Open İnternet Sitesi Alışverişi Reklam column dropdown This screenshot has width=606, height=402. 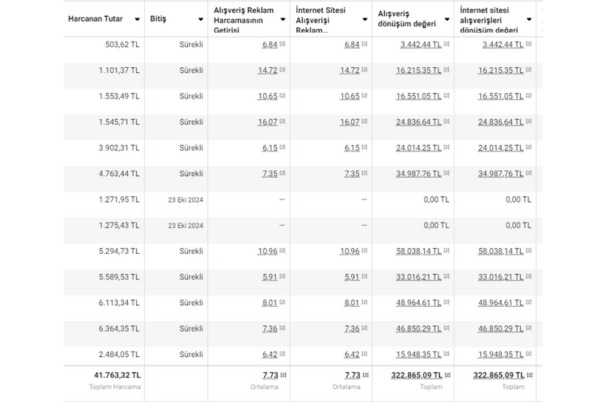(362, 19)
